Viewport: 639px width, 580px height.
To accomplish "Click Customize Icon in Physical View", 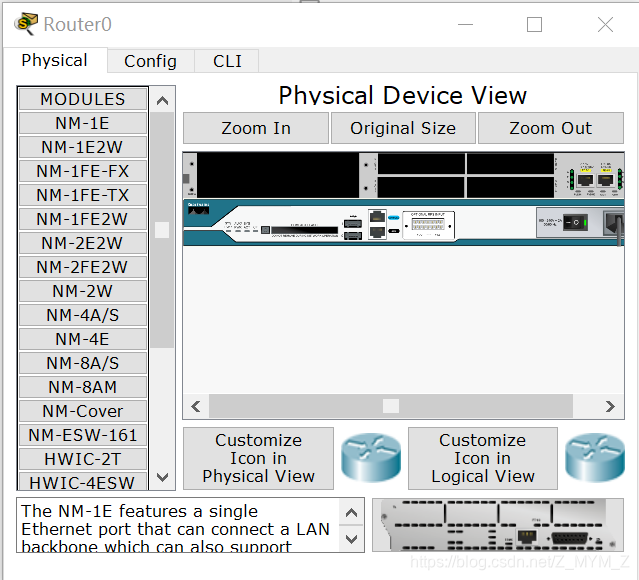I will coord(258,459).
